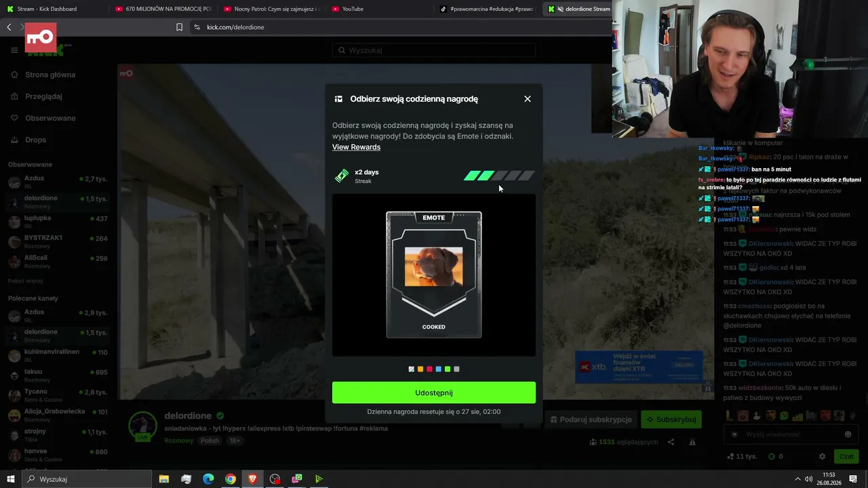Go back in browser history
The image size is (868, 488).
click(9, 27)
